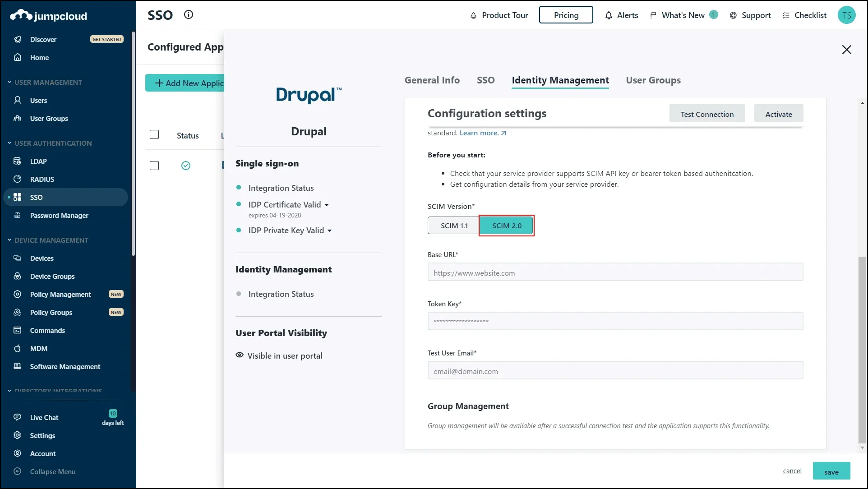
Task: Toggle the select-all checkbox beside Status
Action: 154,134
